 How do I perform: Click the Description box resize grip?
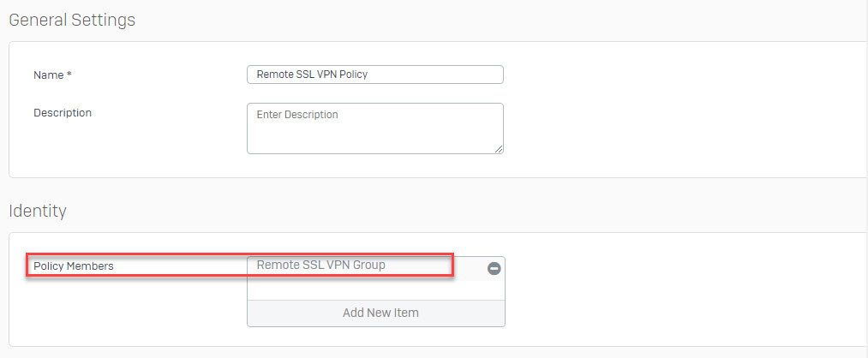point(499,149)
